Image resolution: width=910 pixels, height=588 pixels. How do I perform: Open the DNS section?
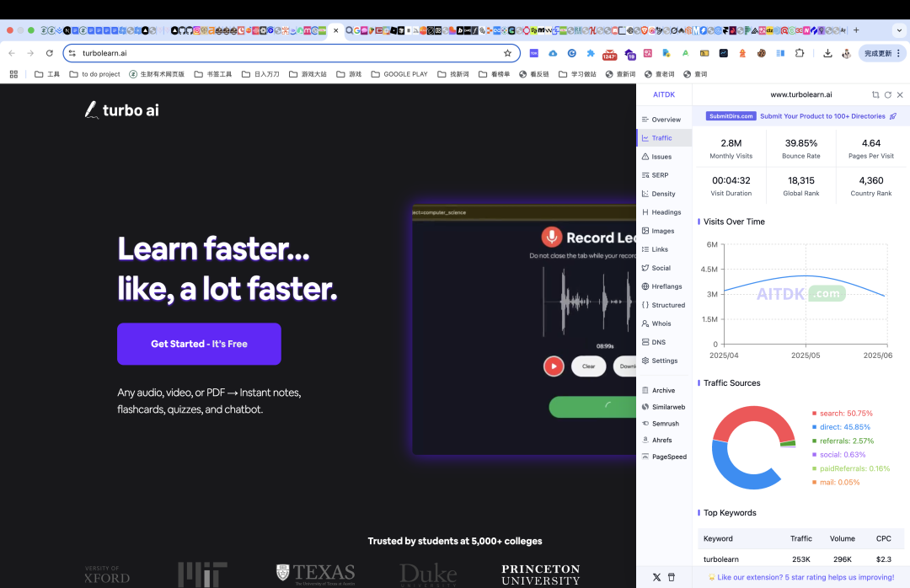654,343
